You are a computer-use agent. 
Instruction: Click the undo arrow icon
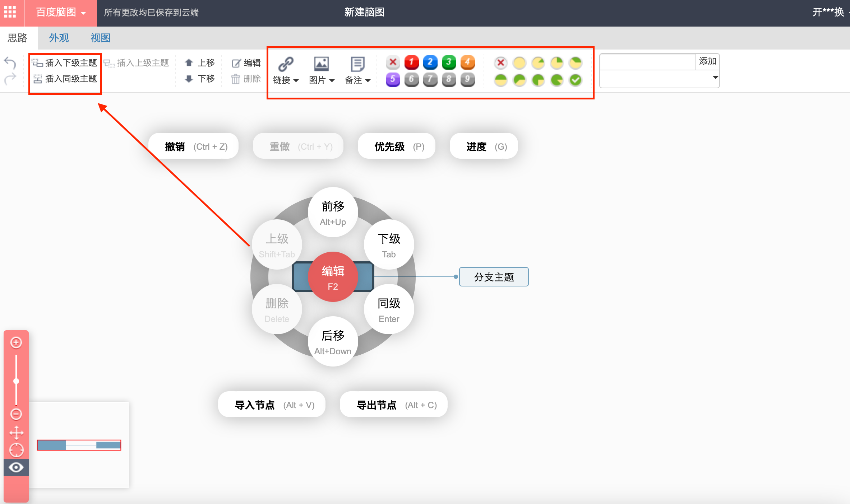[10, 63]
